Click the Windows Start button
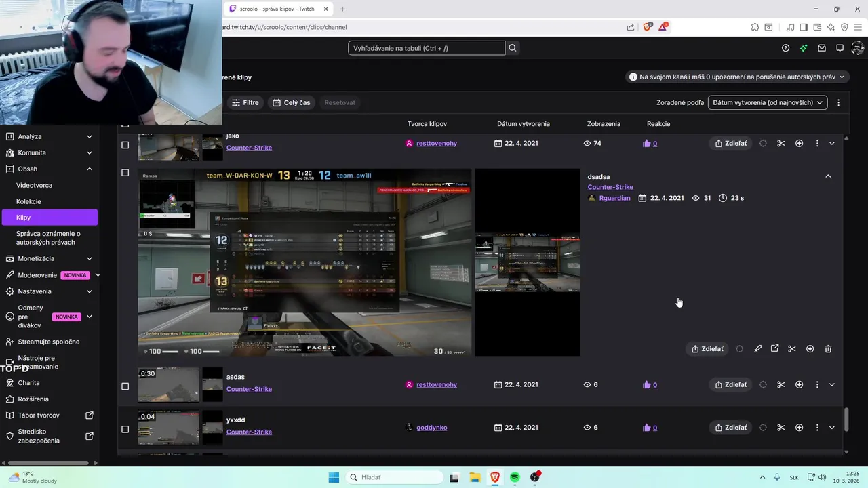The height and width of the screenshot is (488, 868). tap(334, 477)
